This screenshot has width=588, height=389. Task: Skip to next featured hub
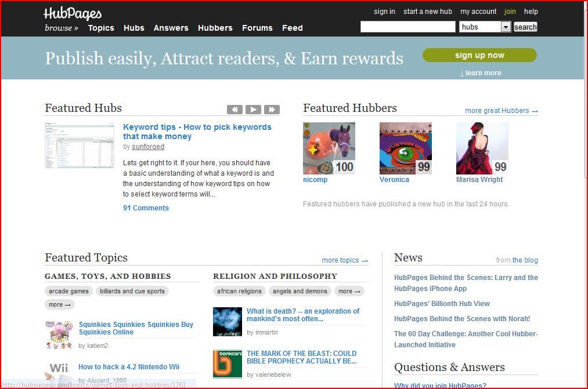click(272, 110)
